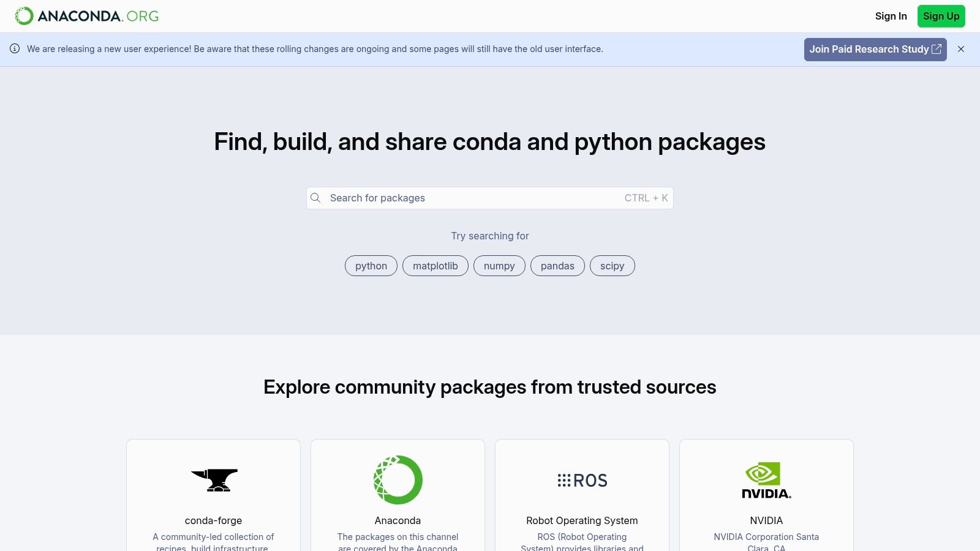Choose the numpy suggestion tag
Viewport: 980px width, 551px height.
pos(499,266)
